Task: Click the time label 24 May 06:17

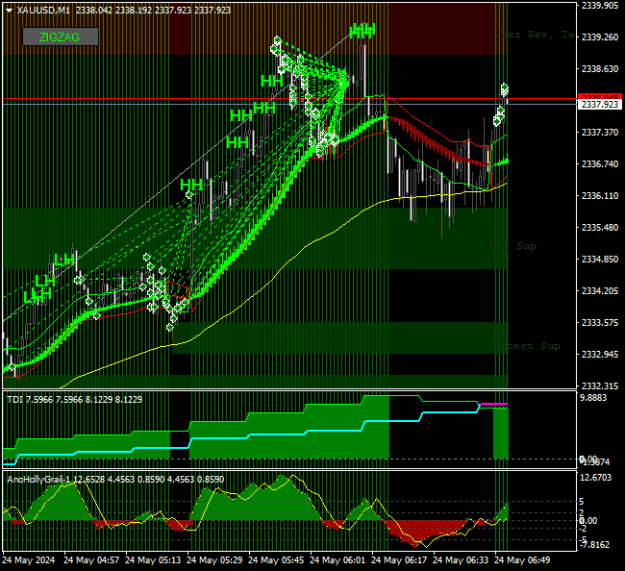Action: [399, 560]
